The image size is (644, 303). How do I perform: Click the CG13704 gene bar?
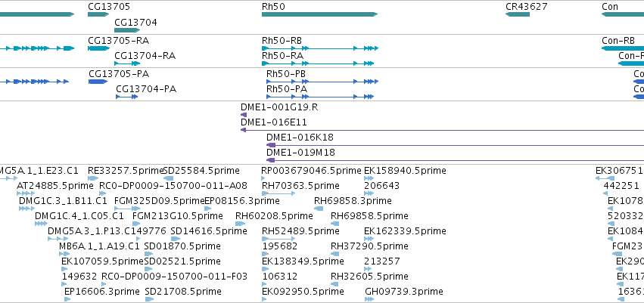pos(127,30)
